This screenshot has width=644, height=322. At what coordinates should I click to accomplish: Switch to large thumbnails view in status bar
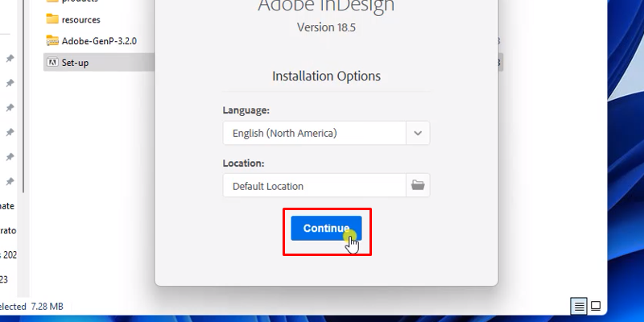596,306
